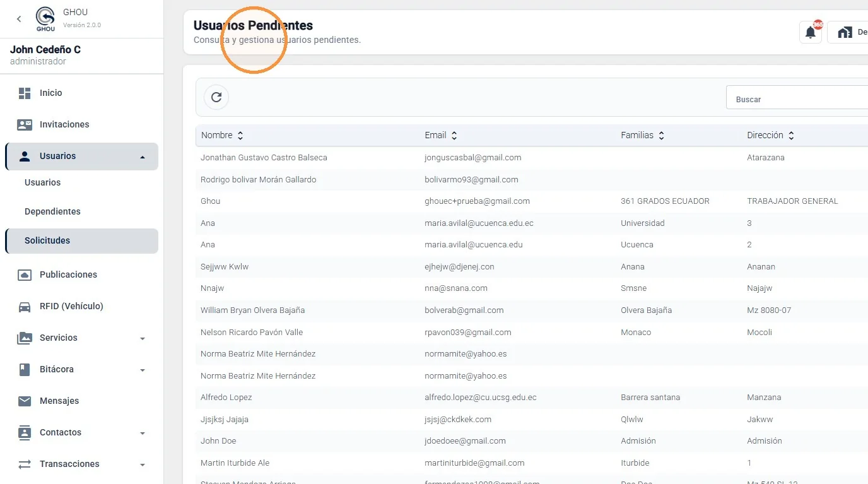Click the Bitácora book icon
The height and width of the screenshot is (484, 868).
25,370
